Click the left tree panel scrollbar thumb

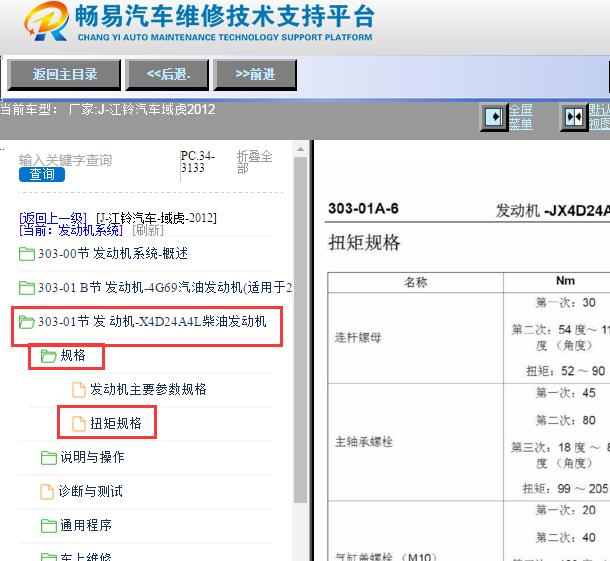coord(300,330)
